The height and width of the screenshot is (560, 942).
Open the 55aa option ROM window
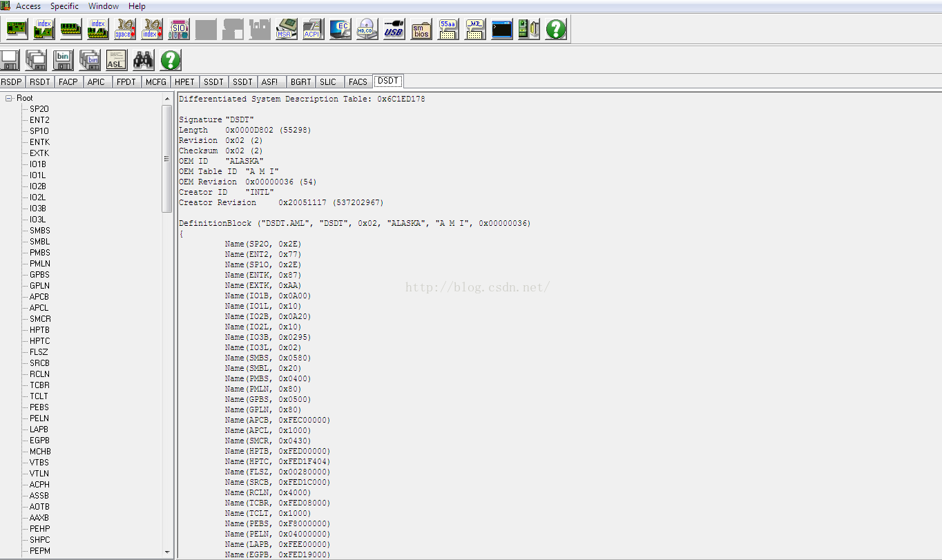(x=448, y=29)
